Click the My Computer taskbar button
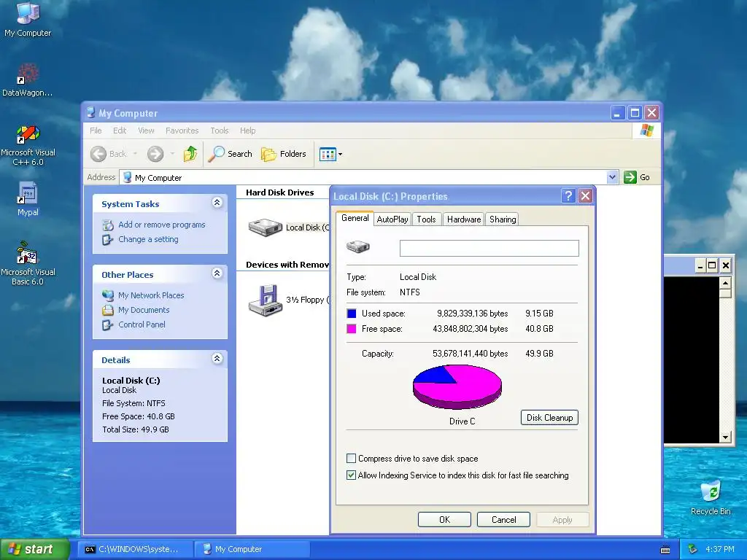Screen dimensions: 747x560 (252, 549)
